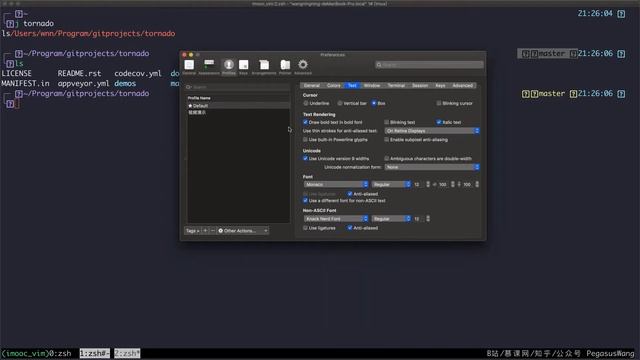Select Underline cursor radio button
The width and height of the screenshot is (640, 360).
coord(306,103)
